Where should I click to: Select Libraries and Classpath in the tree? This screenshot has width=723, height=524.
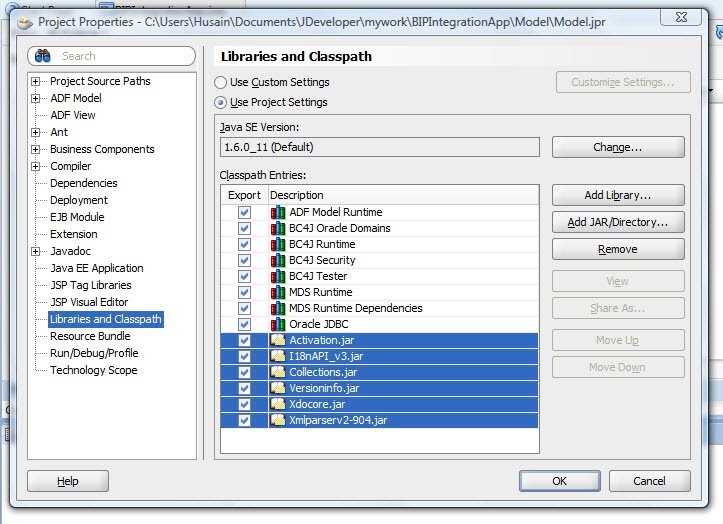pos(106,319)
